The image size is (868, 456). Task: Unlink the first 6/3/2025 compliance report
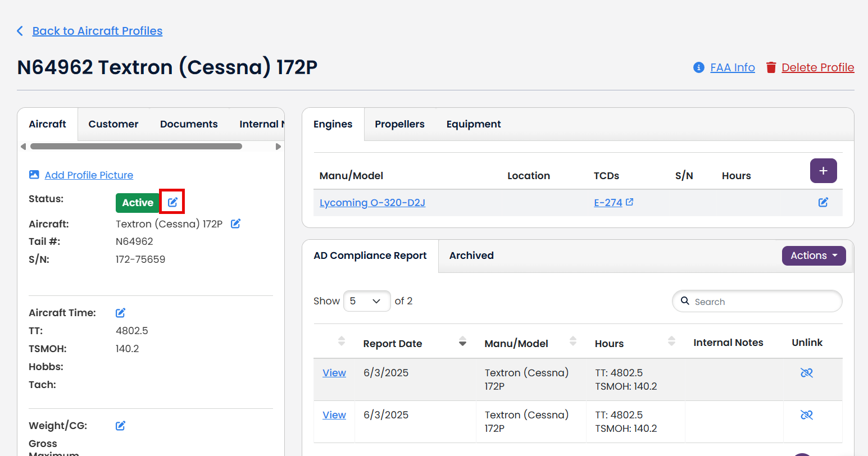(x=806, y=373)
